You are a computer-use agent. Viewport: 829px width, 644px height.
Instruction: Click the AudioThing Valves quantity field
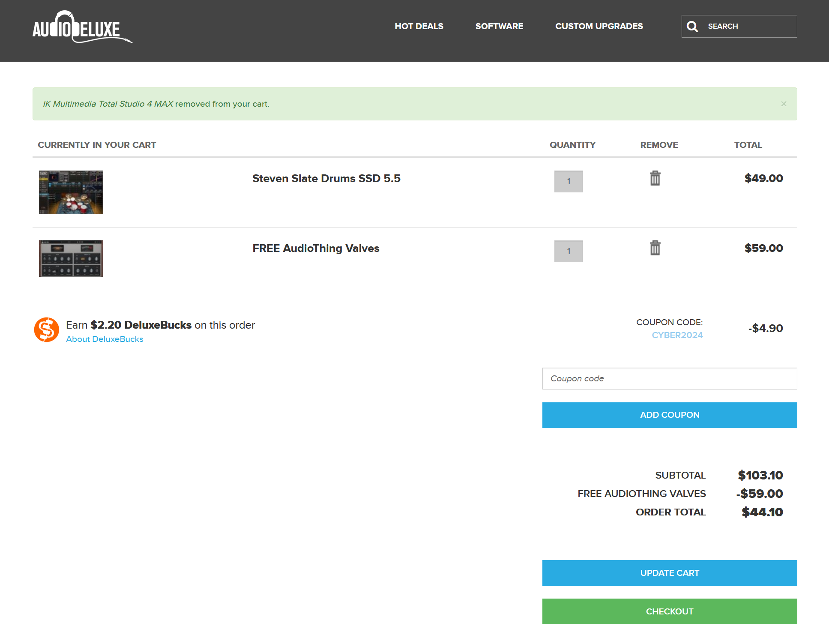[x=569, y=251]
